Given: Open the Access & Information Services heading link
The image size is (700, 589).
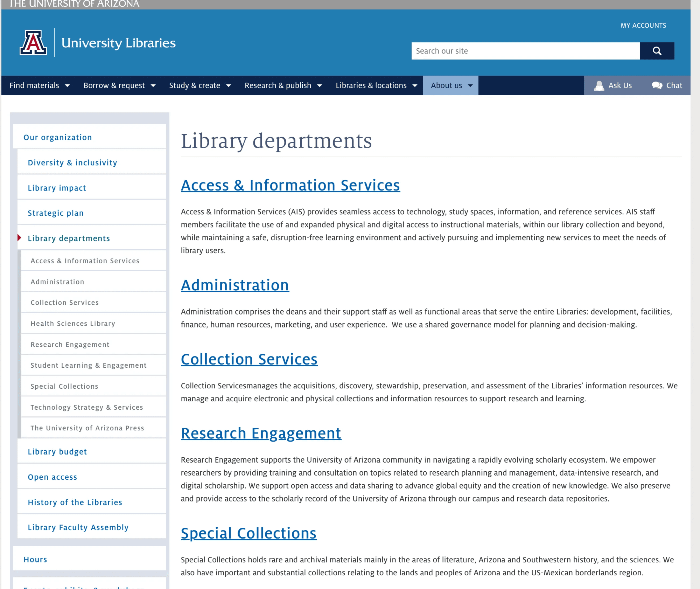Looking at the screenshot, I should pos(290,185).
